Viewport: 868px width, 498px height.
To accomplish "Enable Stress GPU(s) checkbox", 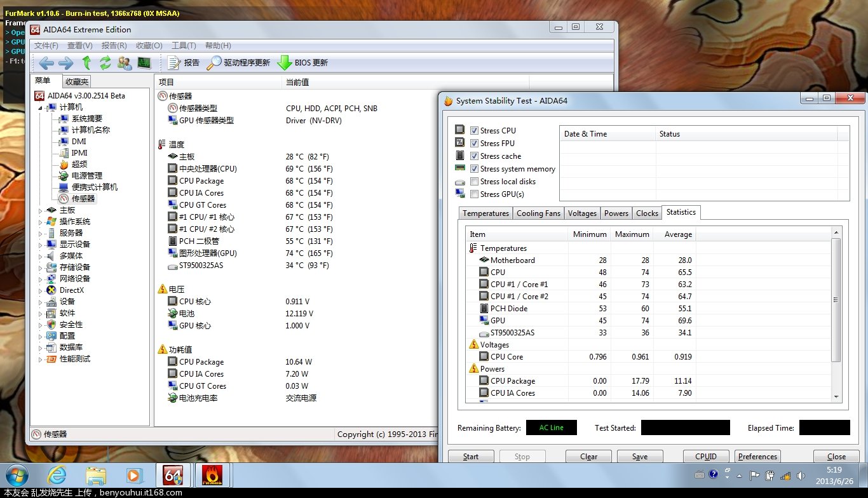I will click(474, 194).
